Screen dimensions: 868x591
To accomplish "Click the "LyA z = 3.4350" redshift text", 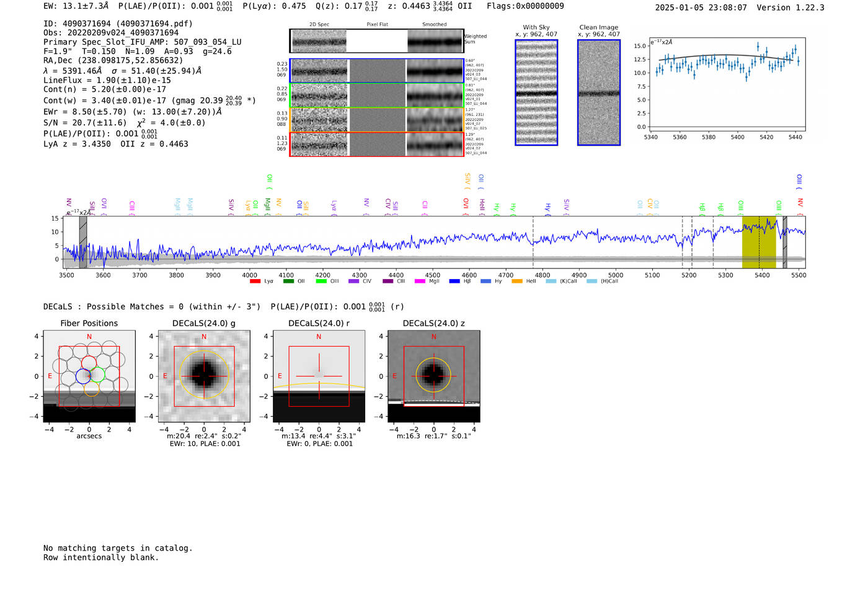I will coord(77,144).
